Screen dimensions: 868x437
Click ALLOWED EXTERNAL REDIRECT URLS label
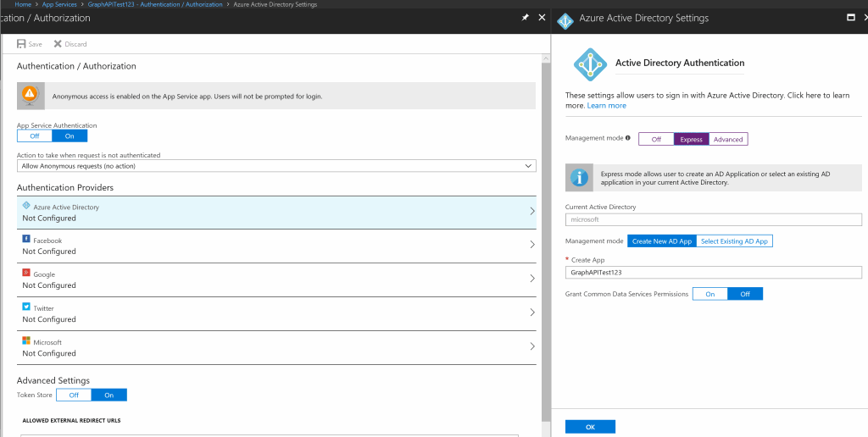click(71, 420)
